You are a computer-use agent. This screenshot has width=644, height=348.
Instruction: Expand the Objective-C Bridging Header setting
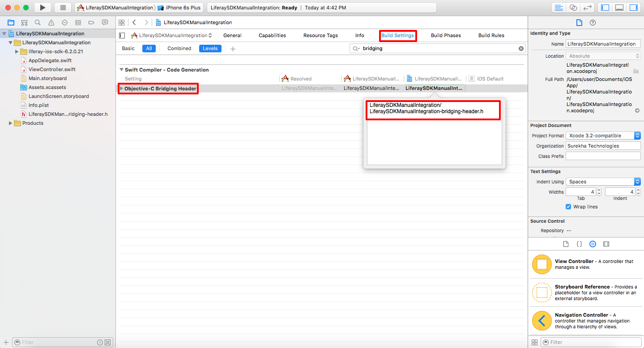click(121, 89)
